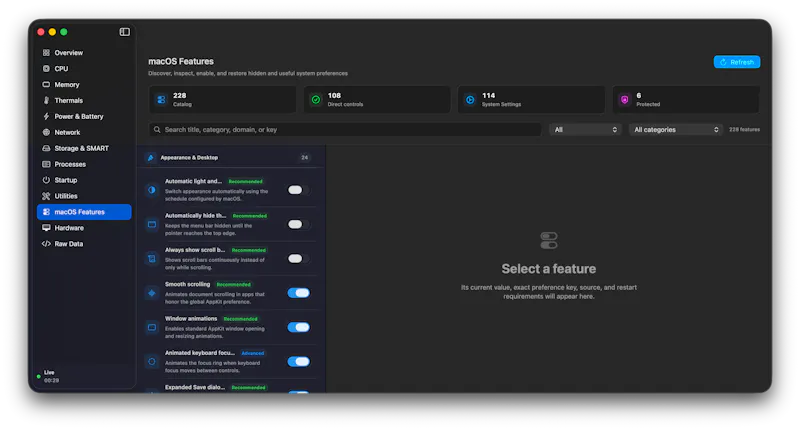Screen dimensions: 800x430
Task: Enable Automatically hide menu bar toggle
Action: click(x=298, y=224)
